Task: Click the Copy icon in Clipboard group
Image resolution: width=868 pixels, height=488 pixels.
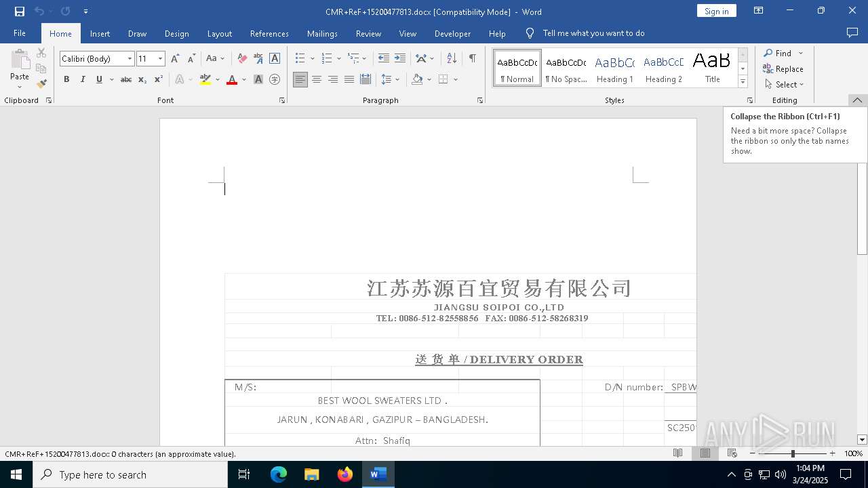Action: [x=41, y=68]
